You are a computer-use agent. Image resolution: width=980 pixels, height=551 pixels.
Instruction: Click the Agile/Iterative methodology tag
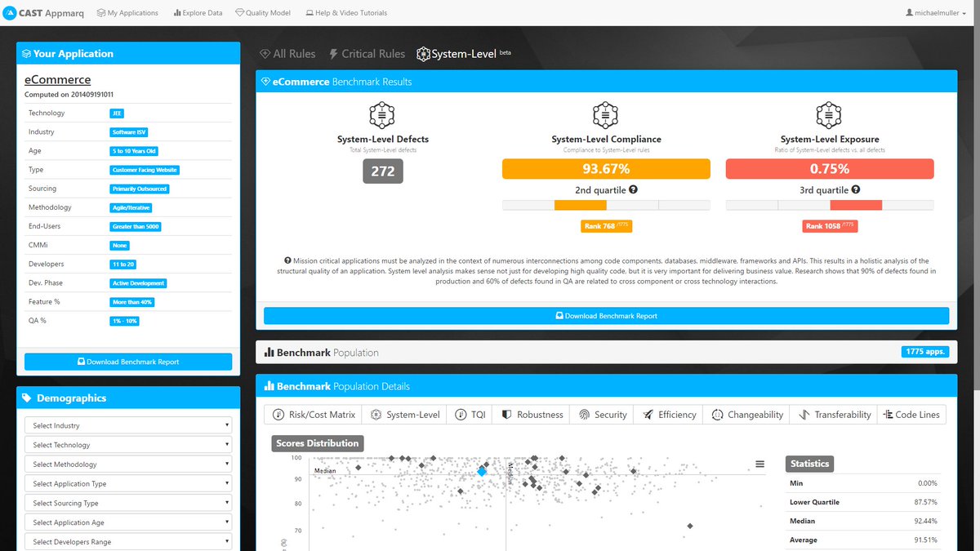(131, 207)
